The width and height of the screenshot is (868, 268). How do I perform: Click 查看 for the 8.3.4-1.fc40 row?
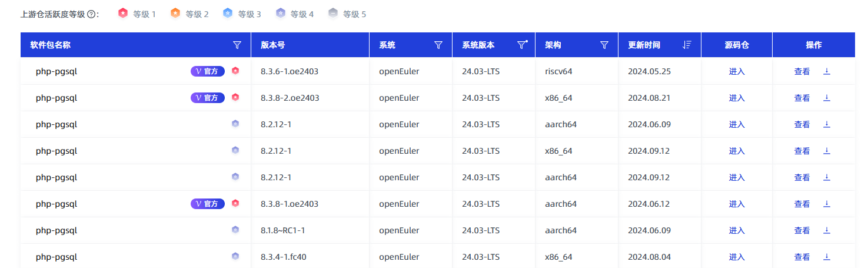coord(802,257)
